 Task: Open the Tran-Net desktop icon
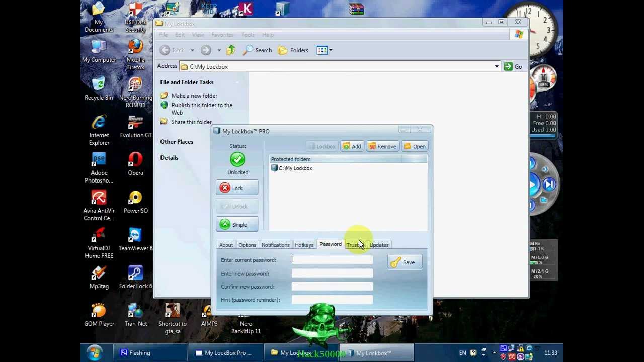(135, 315)
